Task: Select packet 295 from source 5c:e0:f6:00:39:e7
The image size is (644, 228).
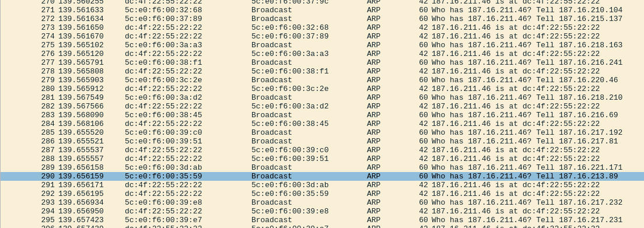Action: point(322,220)
